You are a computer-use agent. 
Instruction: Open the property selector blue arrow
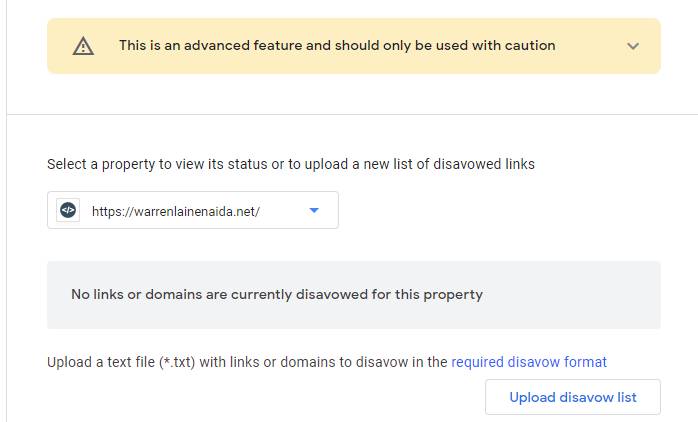(314, 210)
